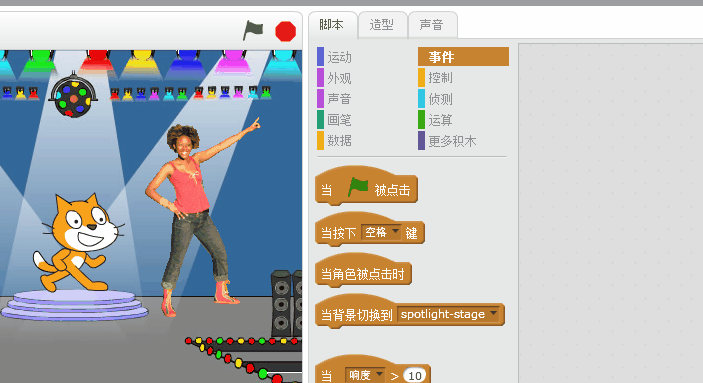Open the 画笔 block category
Screen dimensions: 703x383
point(339,120)
